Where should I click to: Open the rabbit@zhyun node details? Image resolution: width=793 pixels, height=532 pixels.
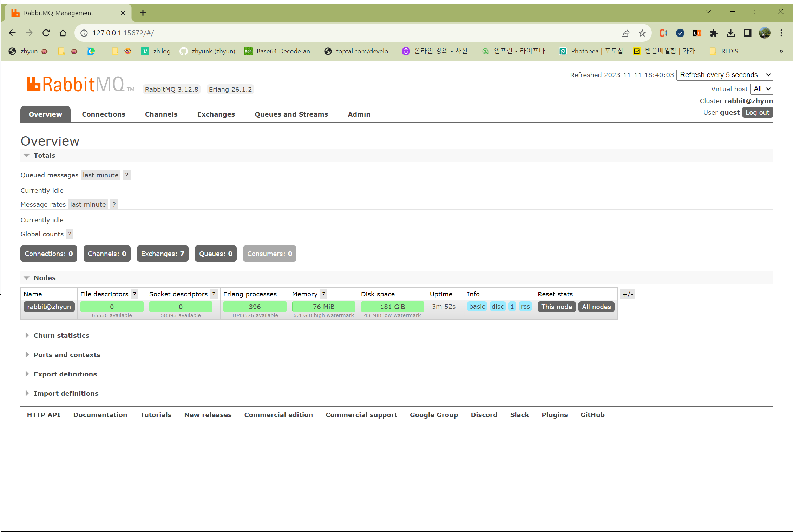pyautogui.click(x=49, y=307)
